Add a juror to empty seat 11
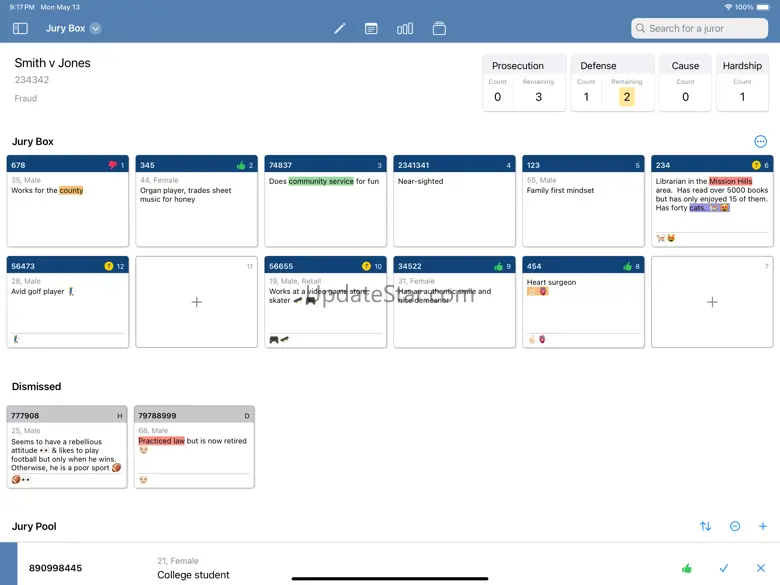This screenshot has height=585, width=780. click(196, 302)
